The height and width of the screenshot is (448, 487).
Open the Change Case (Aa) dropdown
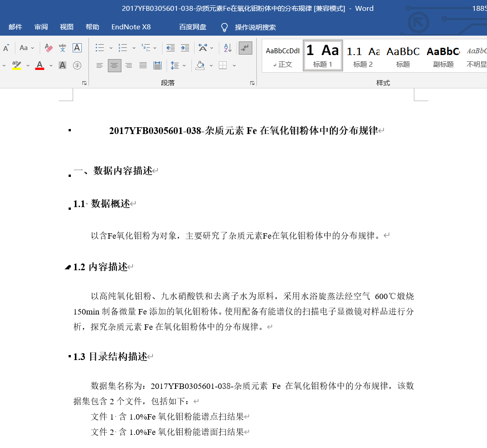click(x=27, y=48)
